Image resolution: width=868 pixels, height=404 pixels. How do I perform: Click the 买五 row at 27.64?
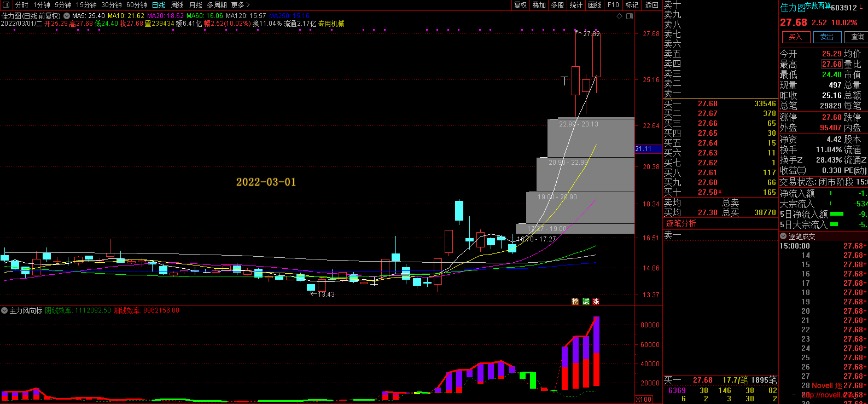(720, 143)
